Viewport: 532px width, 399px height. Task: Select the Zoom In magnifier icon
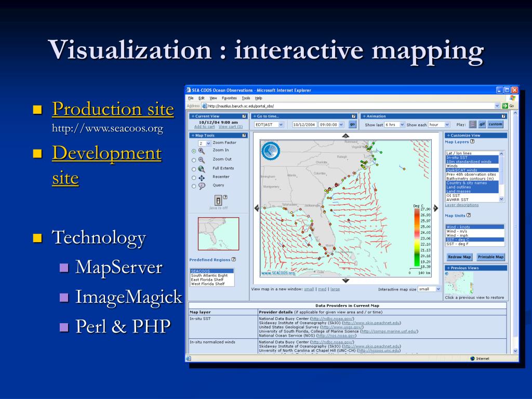[x=202, y=151]
